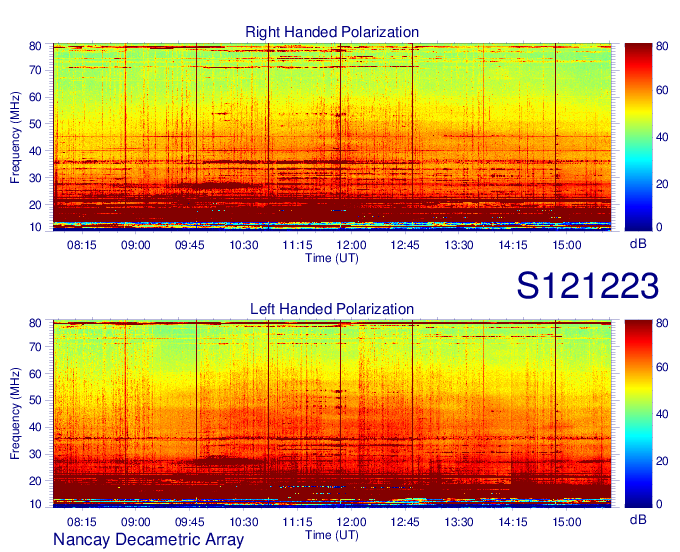Click the 60 value on upper dB colorbar
The height and width of the screenshot is (552, 680).
[x=662, y=90]
